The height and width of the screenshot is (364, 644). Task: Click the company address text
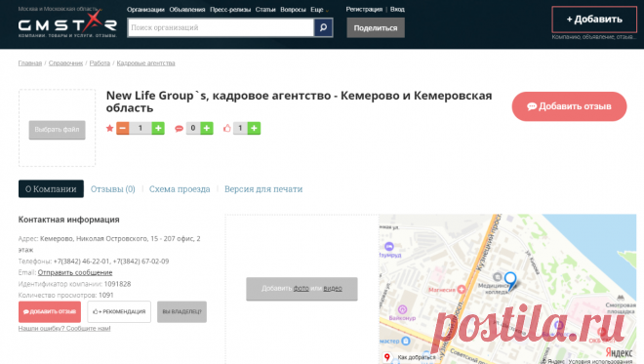pyautogui.click(x=109, y=244)
